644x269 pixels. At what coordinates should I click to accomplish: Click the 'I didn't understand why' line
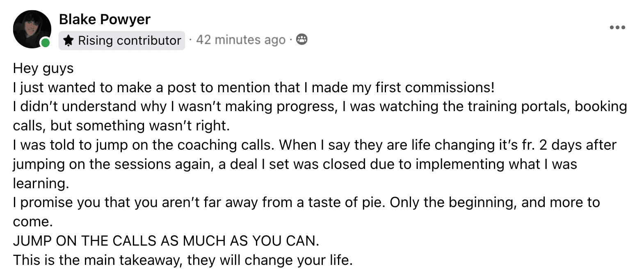320,107
